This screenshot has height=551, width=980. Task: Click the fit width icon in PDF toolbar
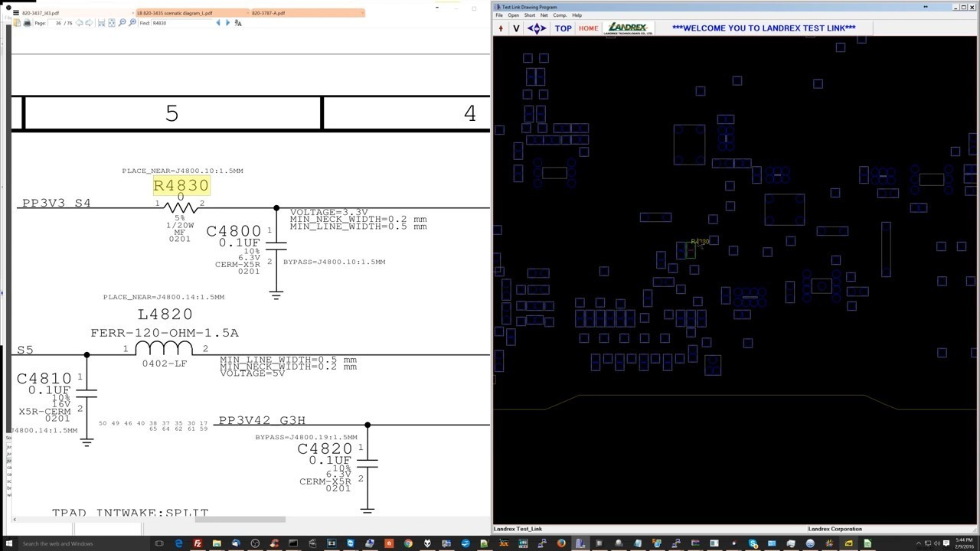pyautogui.click(x=101, y=23)
